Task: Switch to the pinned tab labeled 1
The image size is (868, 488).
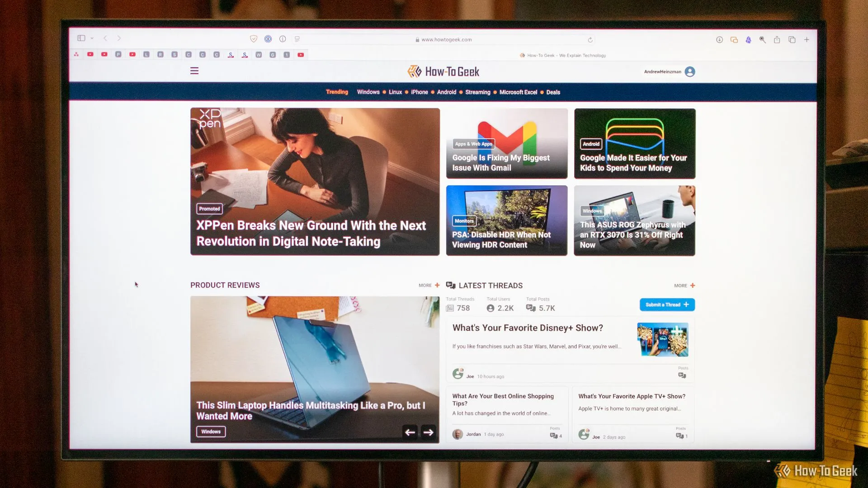Action: (x=287, y=55)
